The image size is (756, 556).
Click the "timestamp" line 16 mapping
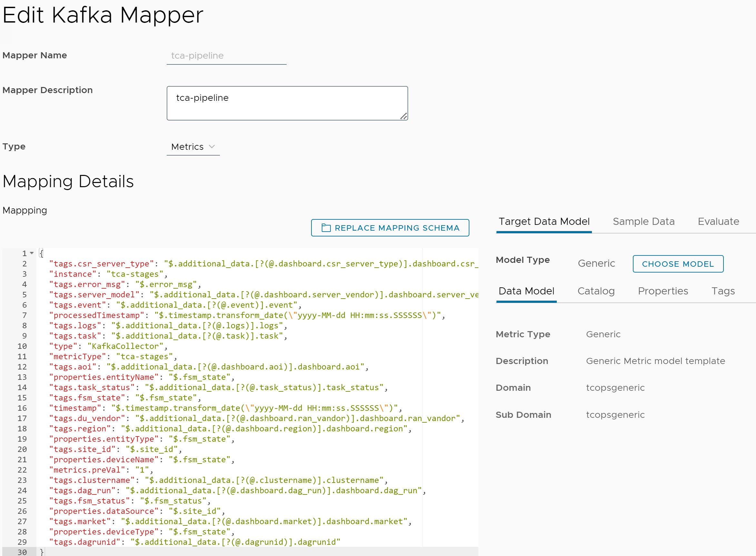[226, 408]
